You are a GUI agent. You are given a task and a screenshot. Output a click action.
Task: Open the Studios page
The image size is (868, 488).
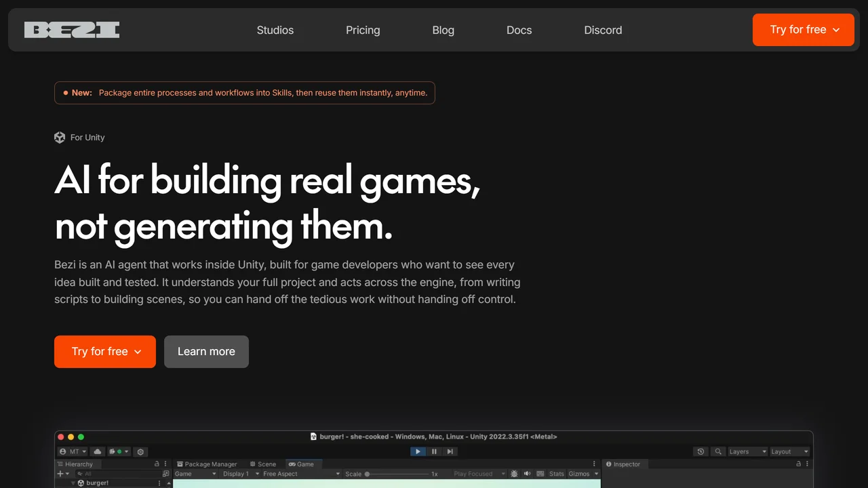tap(275, 30)
